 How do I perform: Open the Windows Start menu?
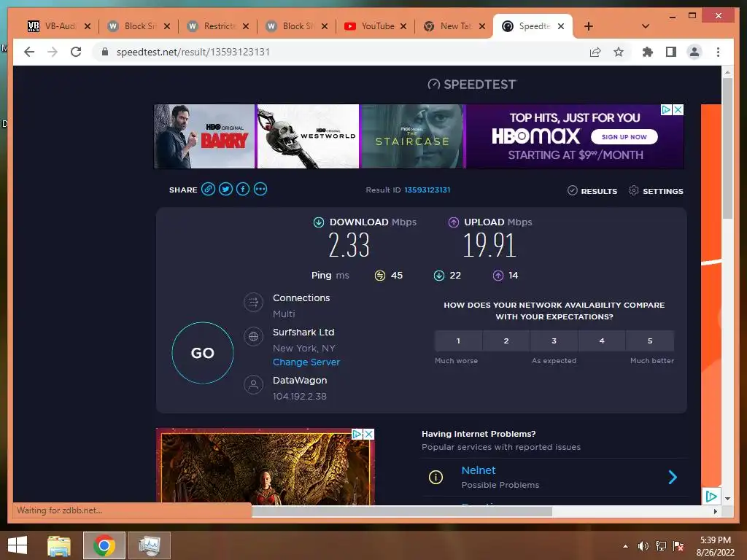click(x=18, y=545)
